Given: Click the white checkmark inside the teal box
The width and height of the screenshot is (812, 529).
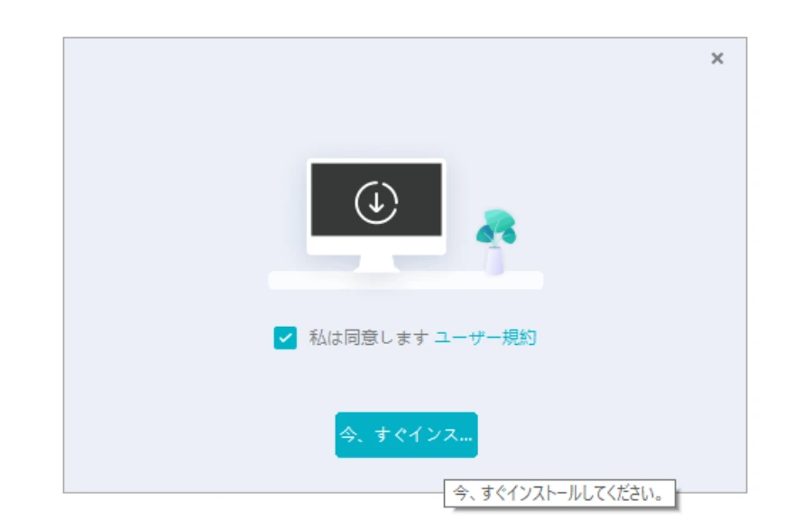Looking at the screenshot, I should [285, 339].
